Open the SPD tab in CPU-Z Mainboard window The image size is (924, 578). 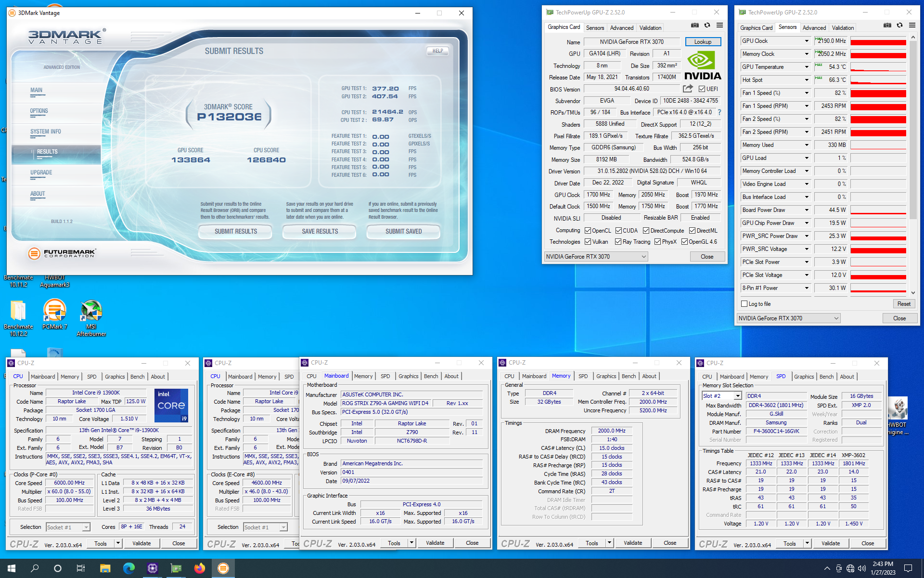click(385, 376)
